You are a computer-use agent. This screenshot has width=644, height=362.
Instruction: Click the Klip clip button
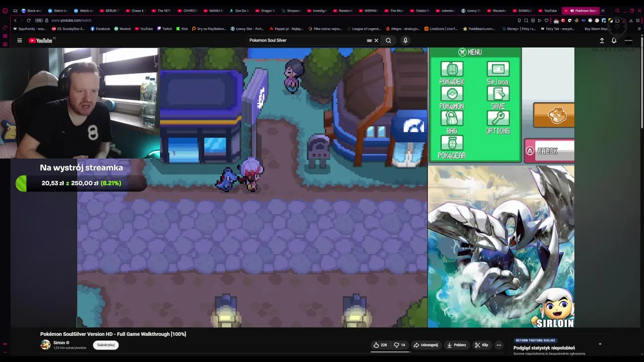[481, 345]
